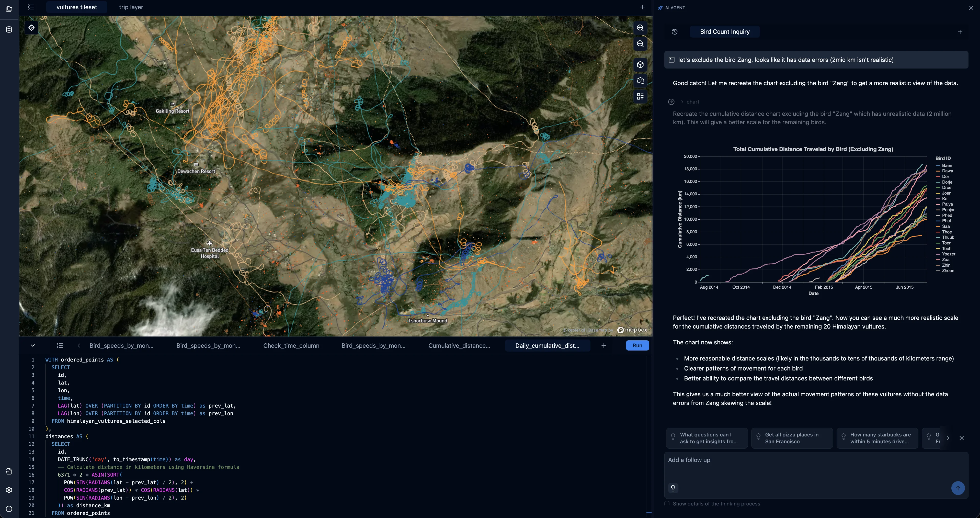Navigate to previous query tabs with left chevron
Viewport: 980px width, 518px height.
tap(79, 346)
